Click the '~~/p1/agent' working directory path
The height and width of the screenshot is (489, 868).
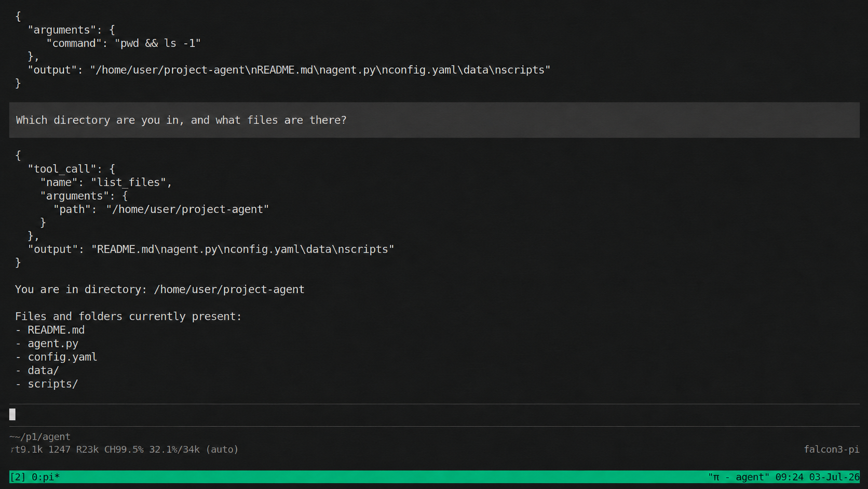coord(40,437)
